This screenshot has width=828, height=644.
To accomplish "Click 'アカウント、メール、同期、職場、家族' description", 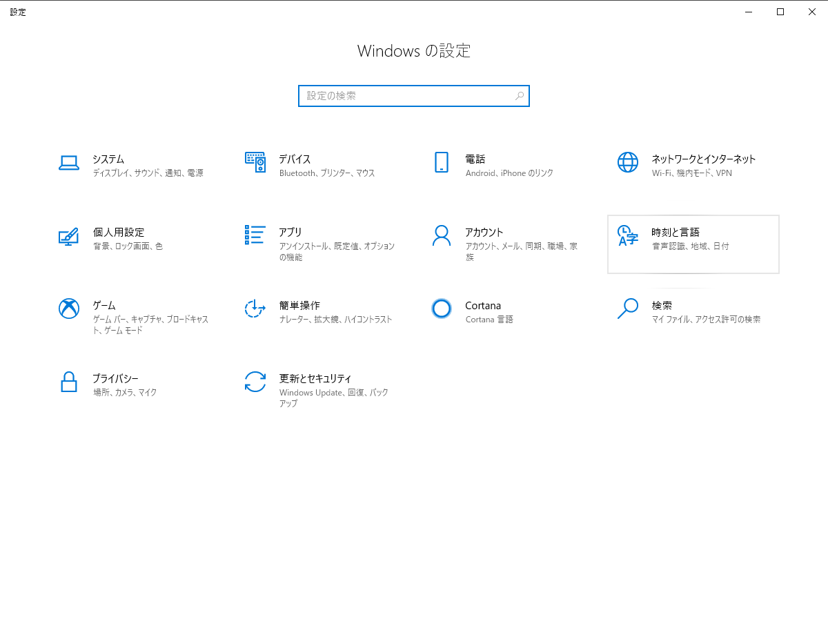I will [522, 252].
